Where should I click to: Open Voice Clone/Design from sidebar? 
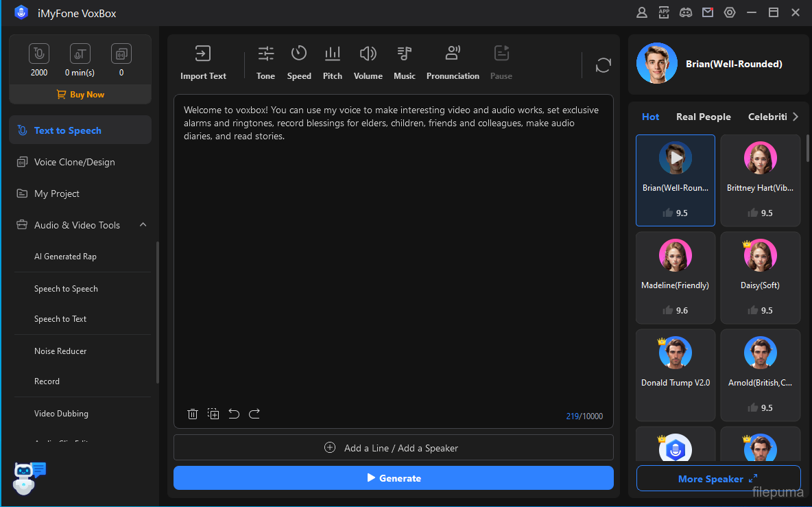[74, 162]
